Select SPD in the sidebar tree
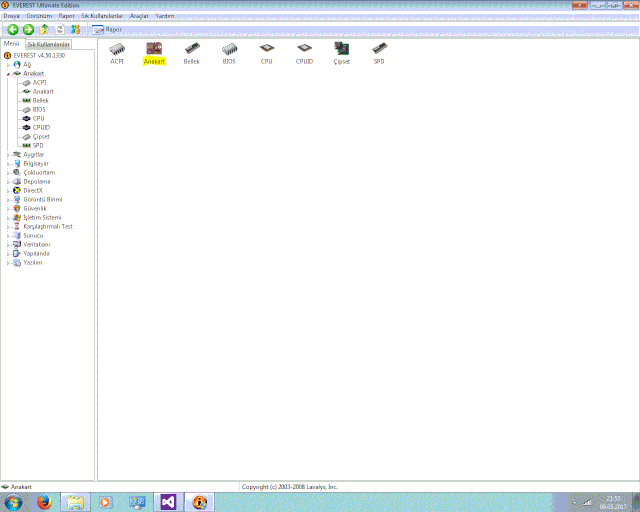This screenshot has height=512, width=640. tap(38, 145)
